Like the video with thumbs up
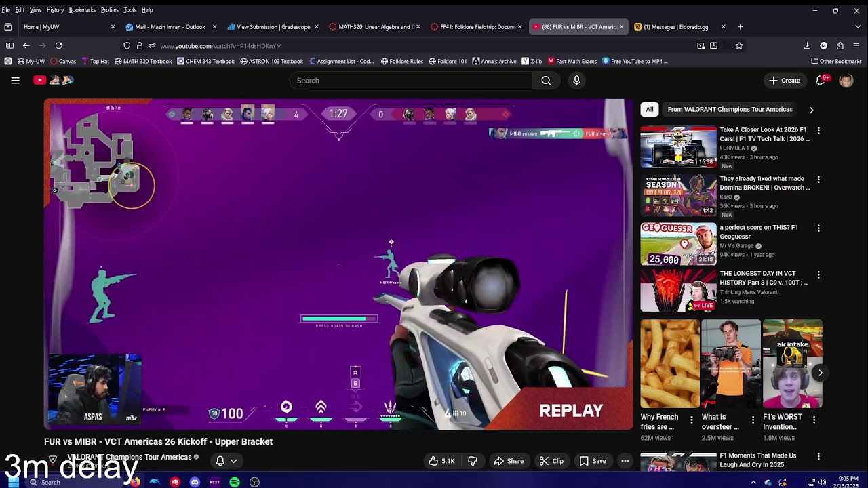Screen dimensions: 868x488 (x=441, y=461)
